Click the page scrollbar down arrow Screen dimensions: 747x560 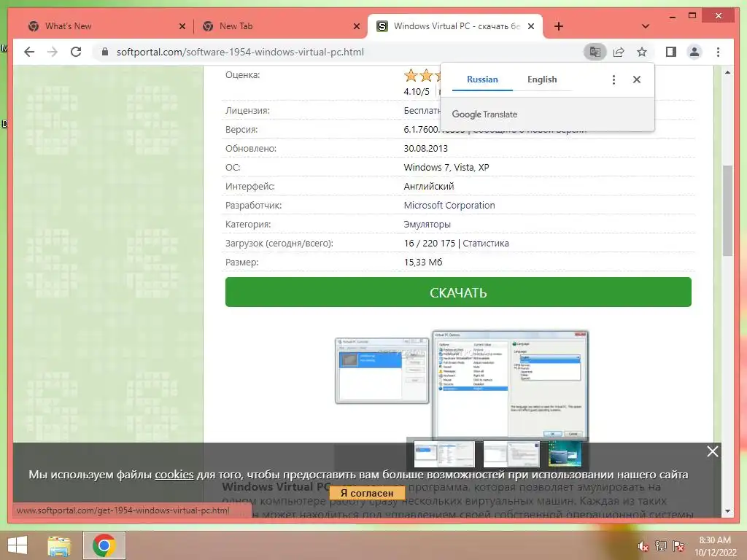point(727,511)
